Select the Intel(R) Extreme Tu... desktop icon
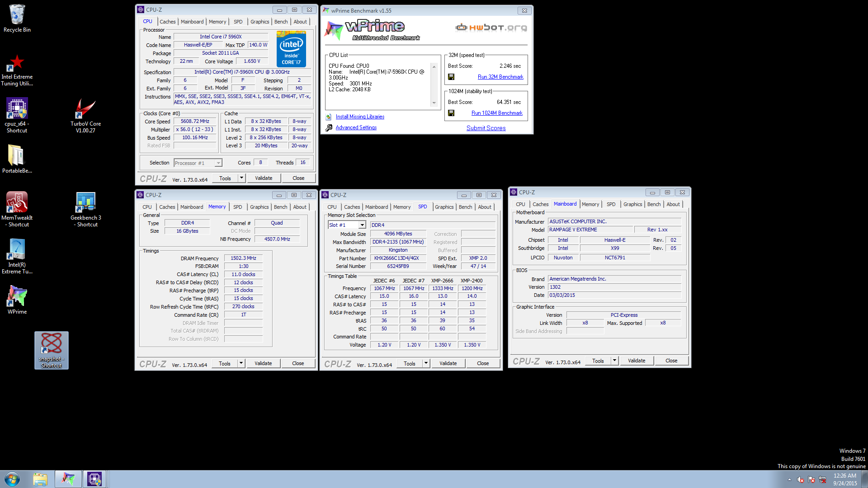Screen dimensions: 868x488 point(17,256)
